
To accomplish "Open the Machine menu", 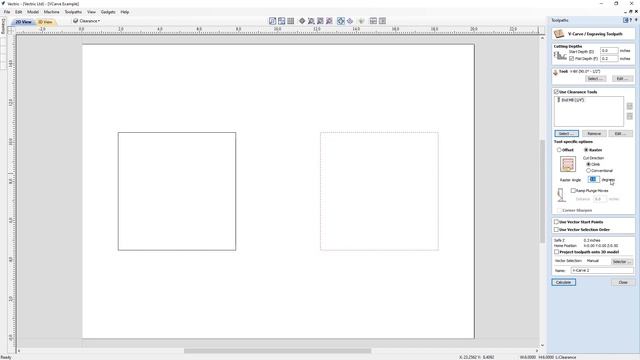I will click(x=51, y=12).
